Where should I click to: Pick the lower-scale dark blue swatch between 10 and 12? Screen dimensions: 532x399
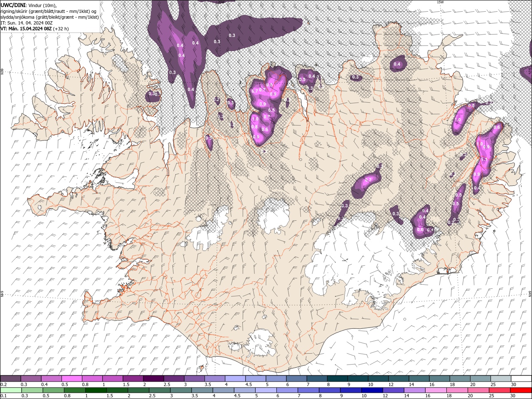point(373,390)
